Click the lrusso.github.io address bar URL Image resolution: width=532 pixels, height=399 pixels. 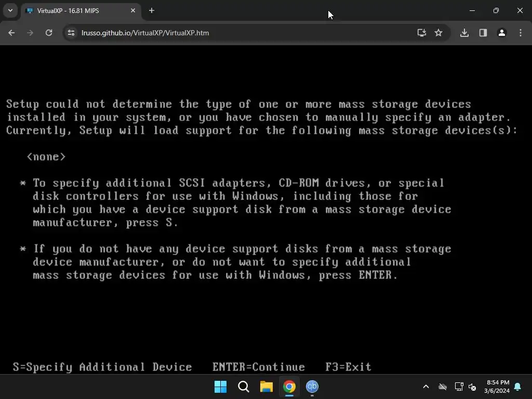pos(145,33)
